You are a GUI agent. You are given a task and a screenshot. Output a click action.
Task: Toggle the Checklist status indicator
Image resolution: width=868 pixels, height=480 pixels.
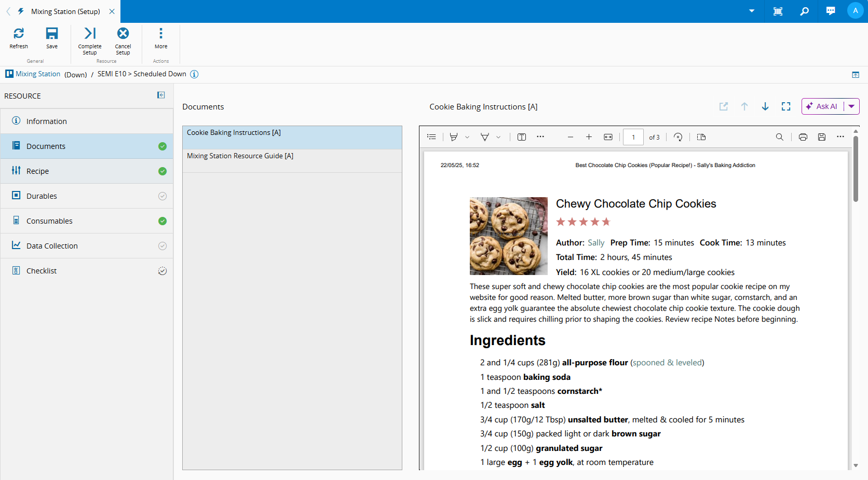click(x=162, y=271)
